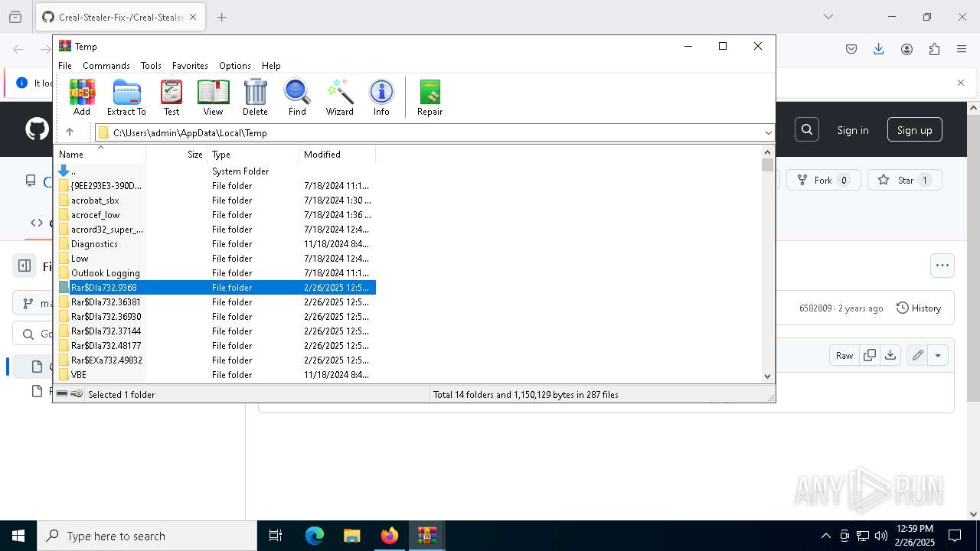Click the GitHub logo in the browser
The image size is (980, 551).
click(37, 129)
